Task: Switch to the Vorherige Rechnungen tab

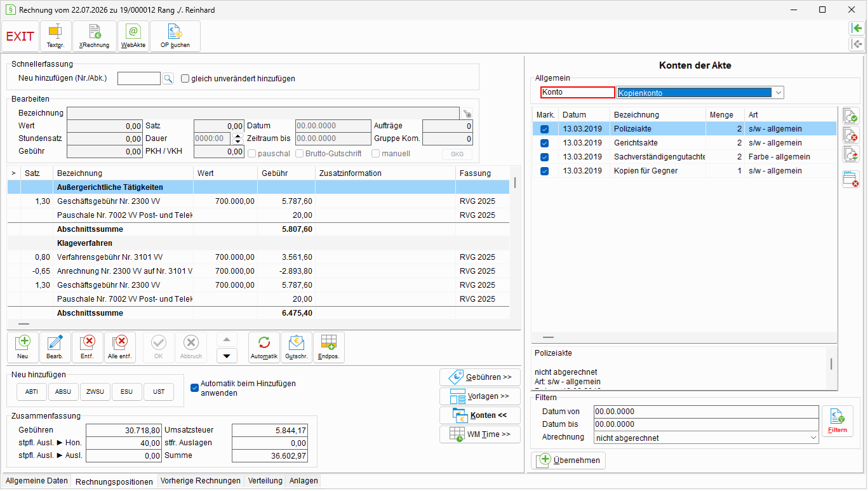Action: (x=201, y=481)
